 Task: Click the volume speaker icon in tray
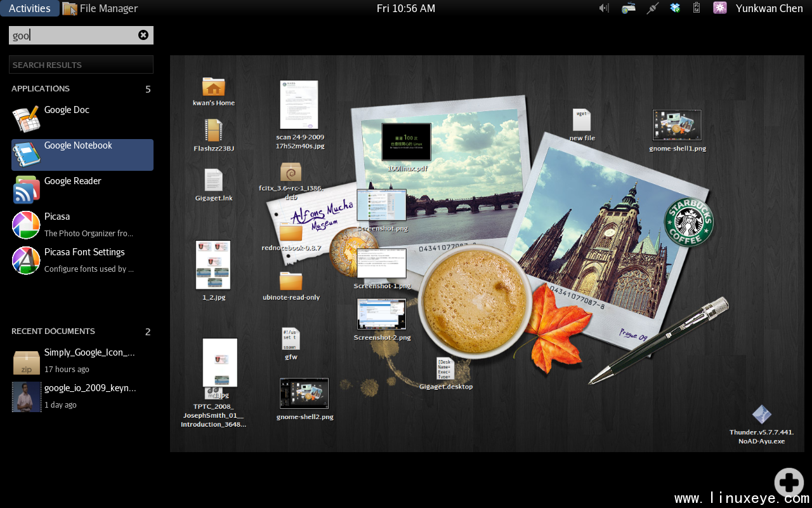point(604,8)
